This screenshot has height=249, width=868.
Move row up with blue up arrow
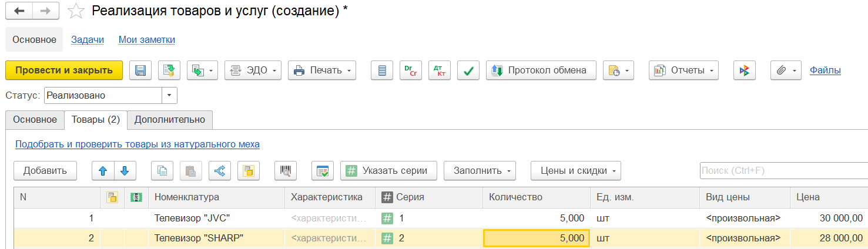click(x=103, y=171)
